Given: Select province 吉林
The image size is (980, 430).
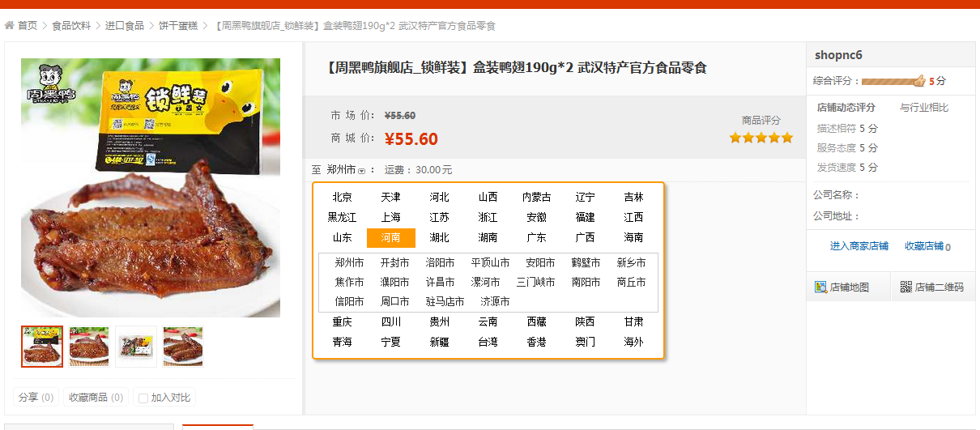Looking at the screenshot, I should [633, 197].
